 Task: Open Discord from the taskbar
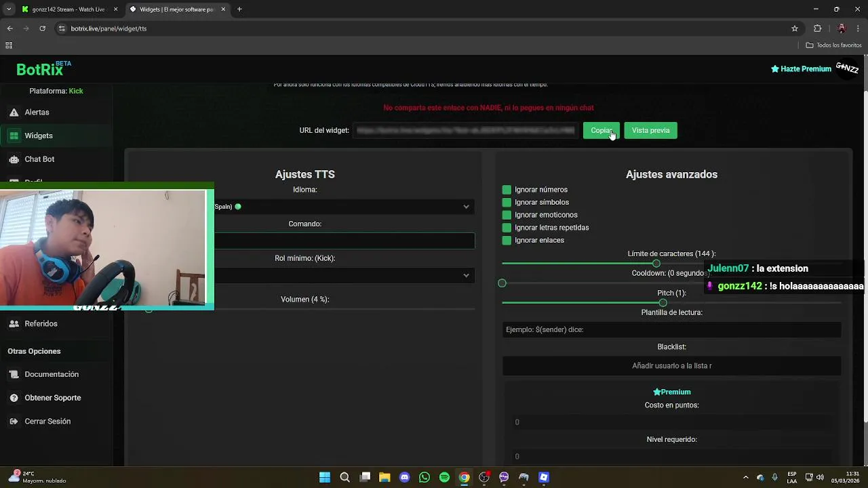click(405, 477)
